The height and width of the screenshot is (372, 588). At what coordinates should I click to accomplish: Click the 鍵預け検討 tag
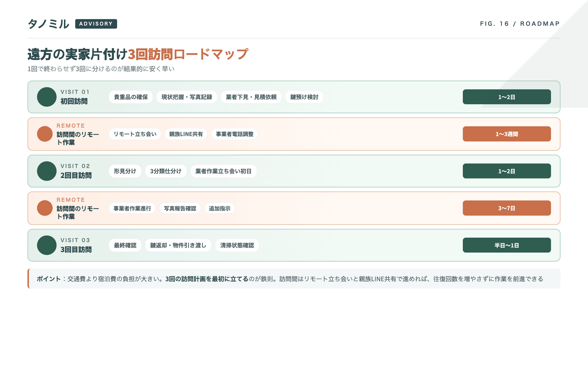[x=304, y=97]
